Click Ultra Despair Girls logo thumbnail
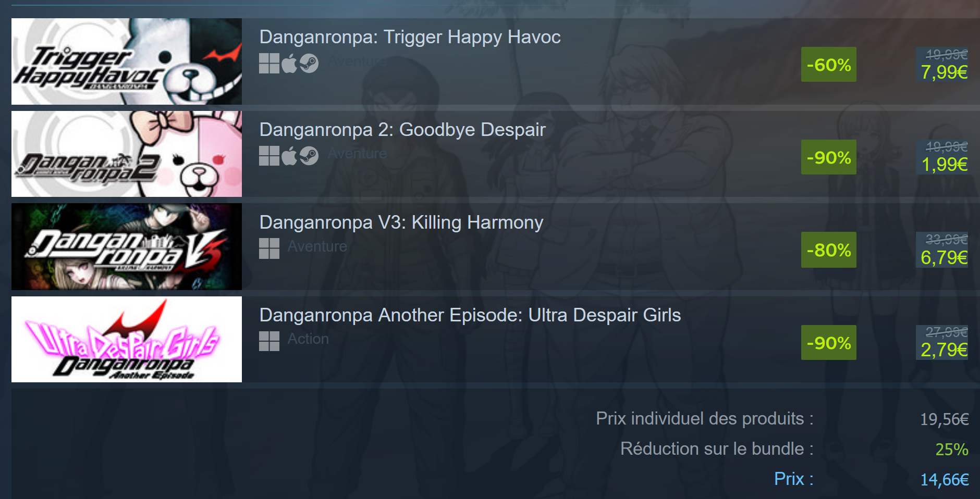This screenshot has height=499, width=980. point(127,339)
